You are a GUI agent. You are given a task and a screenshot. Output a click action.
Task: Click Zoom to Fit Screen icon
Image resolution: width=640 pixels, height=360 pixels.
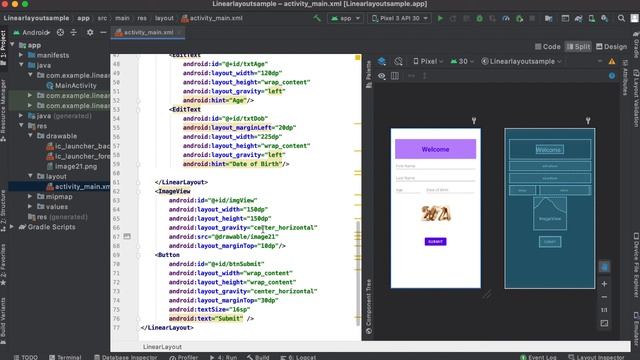click(x=604, y=323)
